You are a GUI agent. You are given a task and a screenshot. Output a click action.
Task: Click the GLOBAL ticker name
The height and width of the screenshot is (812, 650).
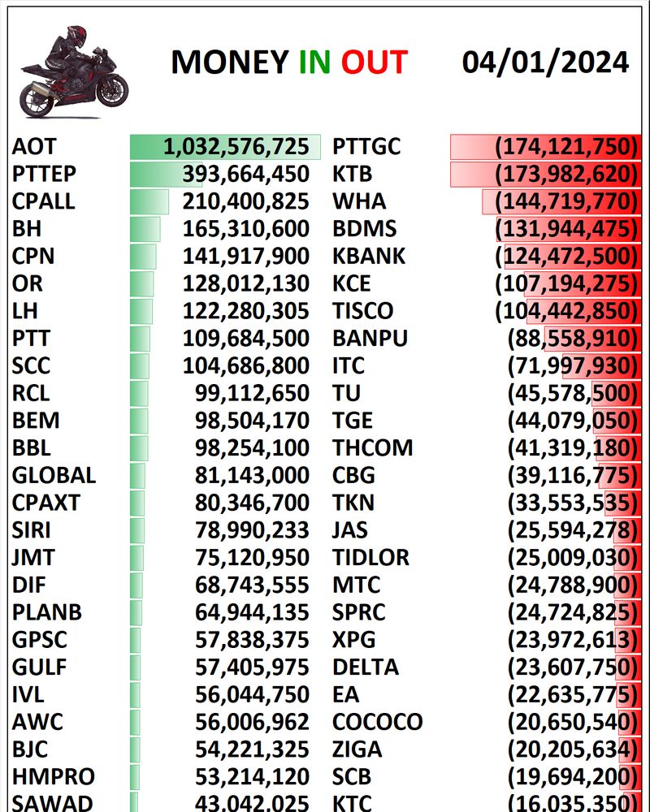coord(54,475)
